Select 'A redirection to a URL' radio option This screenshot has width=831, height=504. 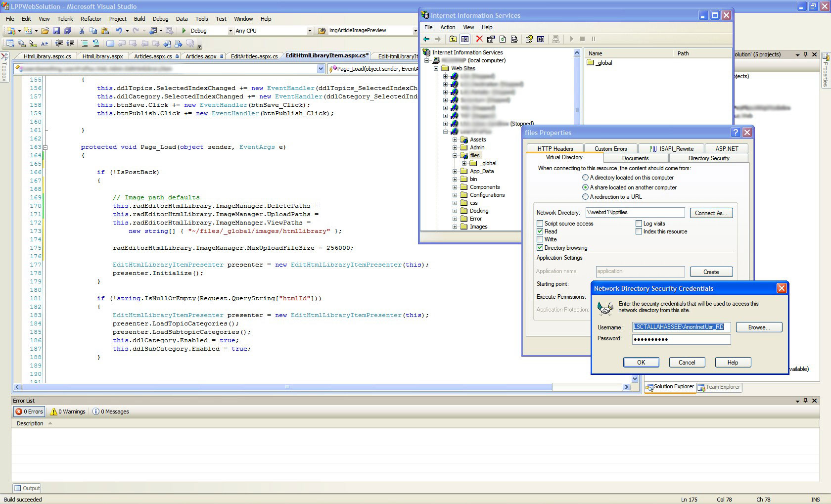[586, 197]
